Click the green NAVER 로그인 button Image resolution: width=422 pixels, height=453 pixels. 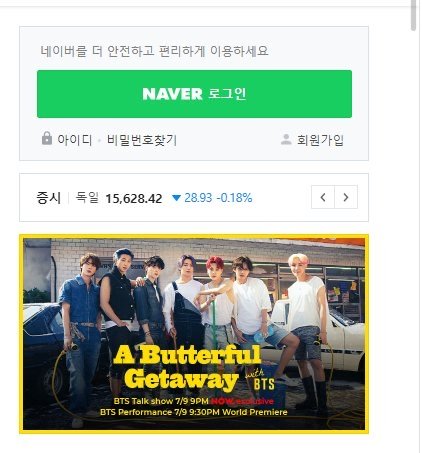click(194, 94)
